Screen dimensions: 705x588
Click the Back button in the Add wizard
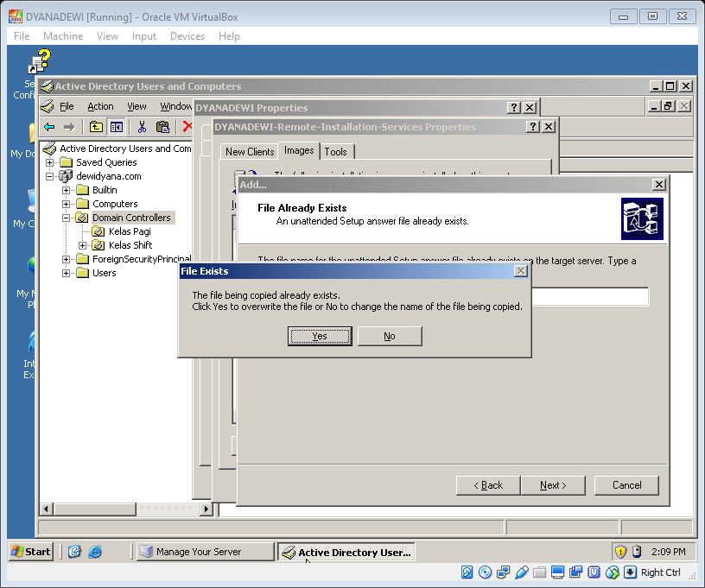pyautogui.click(x=488, y=485)
